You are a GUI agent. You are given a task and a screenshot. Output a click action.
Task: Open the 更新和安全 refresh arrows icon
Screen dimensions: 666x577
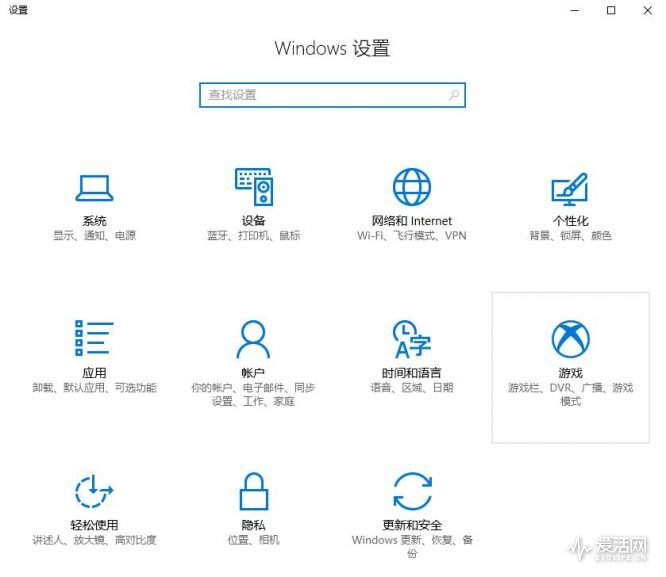[412, 491]
